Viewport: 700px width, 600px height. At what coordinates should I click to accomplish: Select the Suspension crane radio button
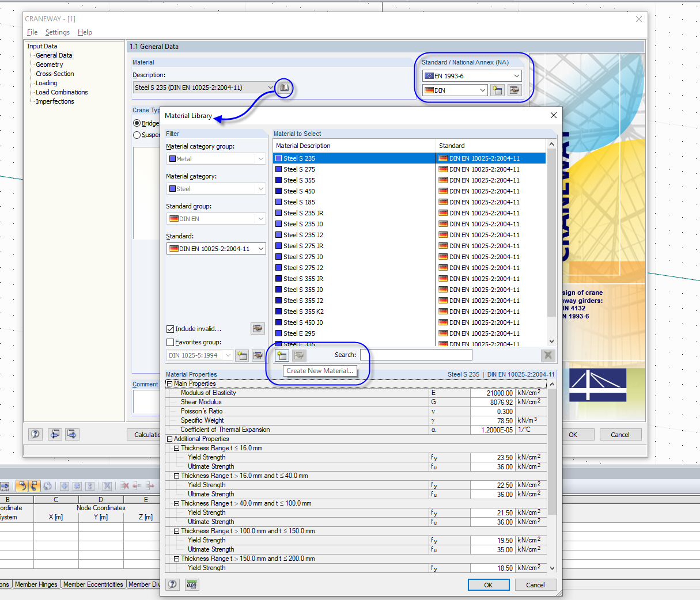137,135
